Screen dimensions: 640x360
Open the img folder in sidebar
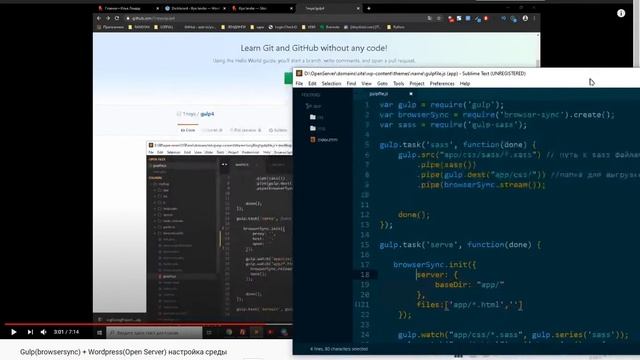click(x=318, y=128)
